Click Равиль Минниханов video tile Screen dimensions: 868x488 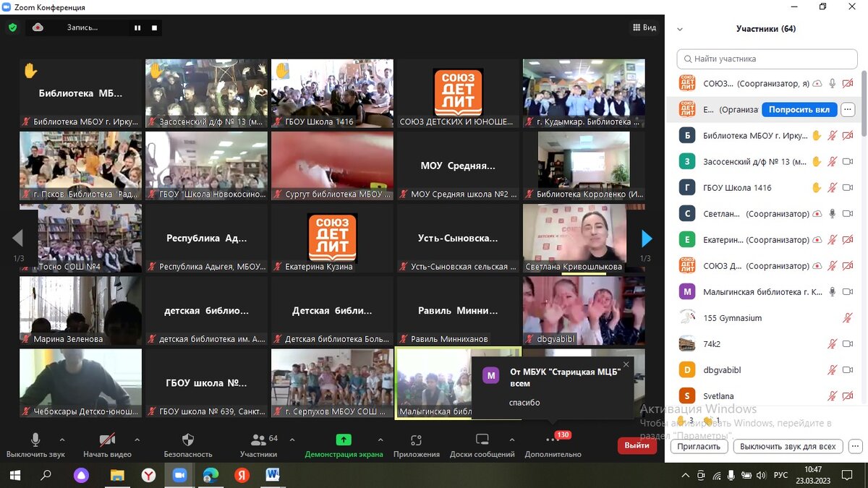tap(458, 310)
